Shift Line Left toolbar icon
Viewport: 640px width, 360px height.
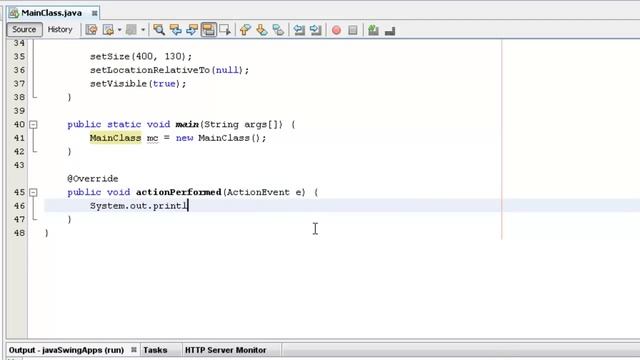pyautogui.click(x=299, y=30)
